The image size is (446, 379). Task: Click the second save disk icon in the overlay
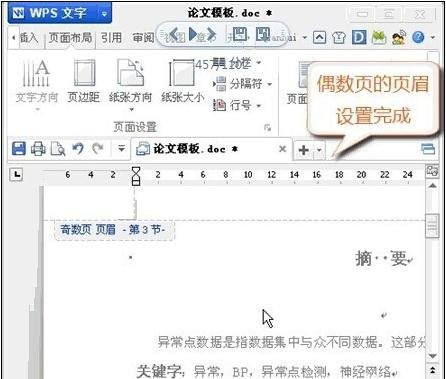click(x=263, y=34)
